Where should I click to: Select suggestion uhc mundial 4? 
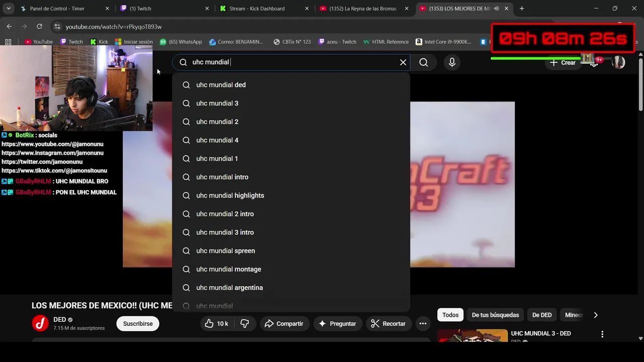pyautogui.click(x=291, y=140)
